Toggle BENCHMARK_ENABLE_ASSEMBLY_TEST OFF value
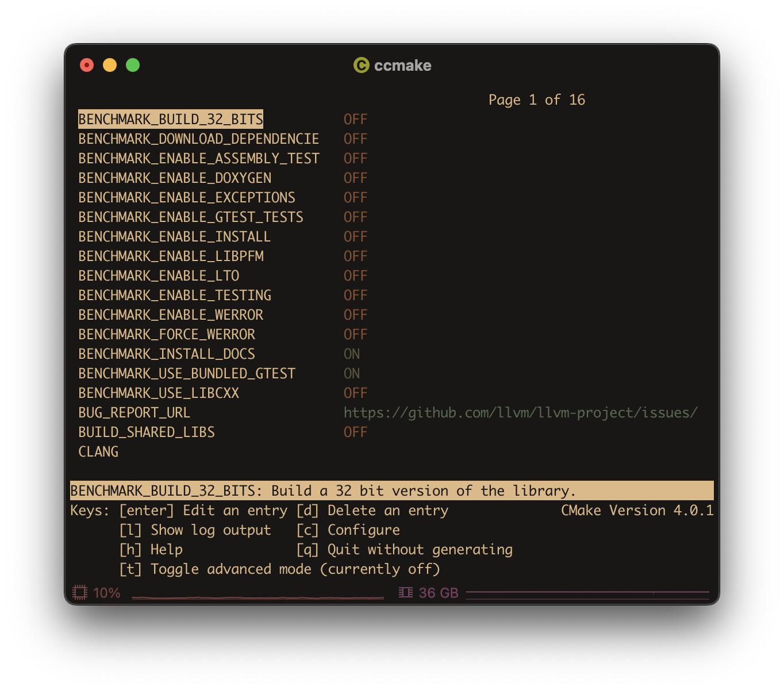Screen dimensions: 784x690 click(x=355, y=158)
